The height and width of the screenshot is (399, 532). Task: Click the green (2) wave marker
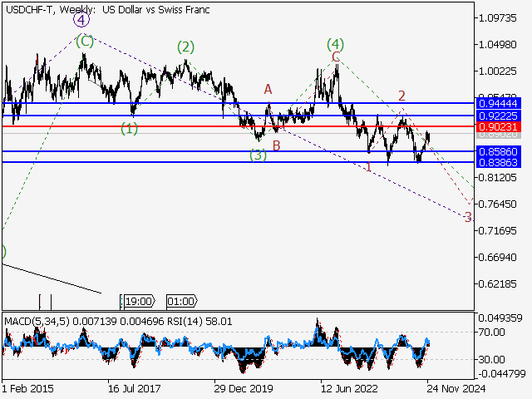click(x=185, y=47)
